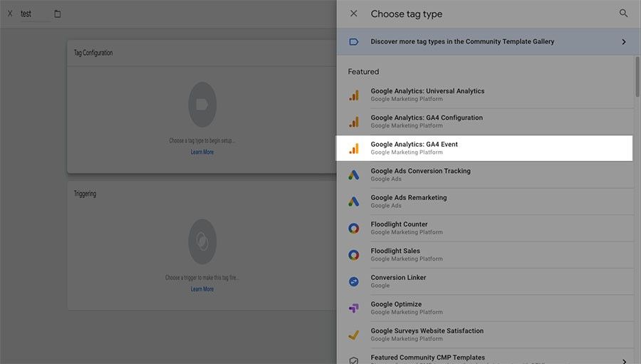
Task: Click the Triggering header
Action: pos(85,194)
